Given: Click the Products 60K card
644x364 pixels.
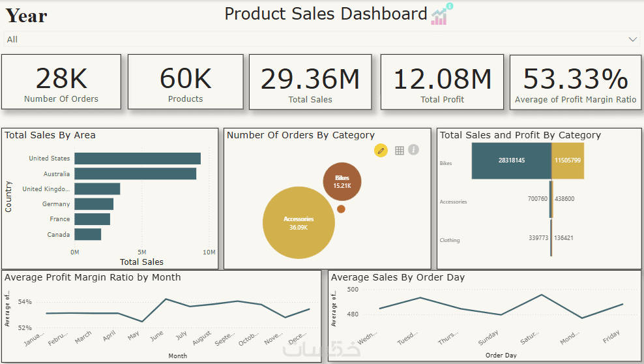Looking at the screenshot, I should click(186, 82).
